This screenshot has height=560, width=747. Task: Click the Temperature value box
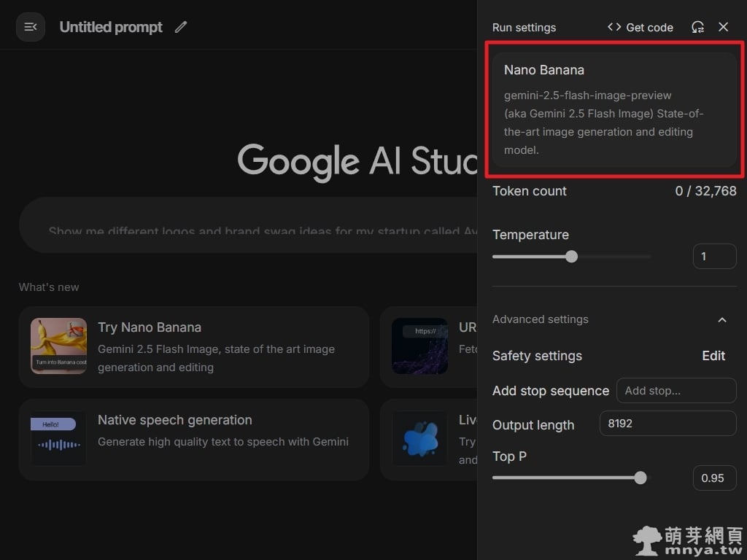pos(713,256)
